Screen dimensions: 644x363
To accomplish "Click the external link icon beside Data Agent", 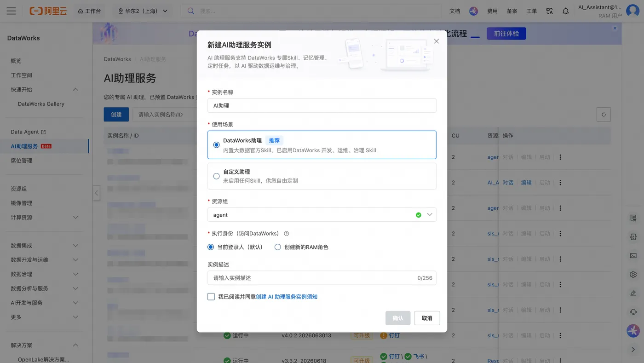I will (x=44, y=132).
